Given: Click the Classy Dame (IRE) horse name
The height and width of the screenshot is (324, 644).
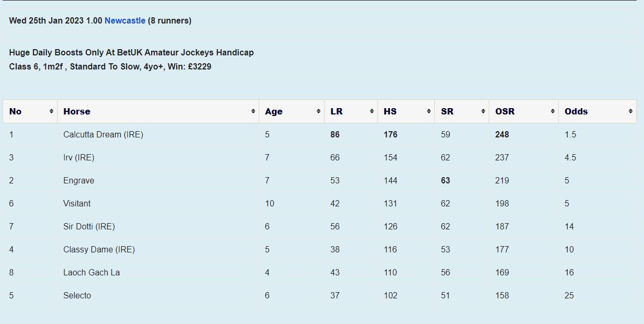Looking at the screenshot, I should click(x=99, y=249).
